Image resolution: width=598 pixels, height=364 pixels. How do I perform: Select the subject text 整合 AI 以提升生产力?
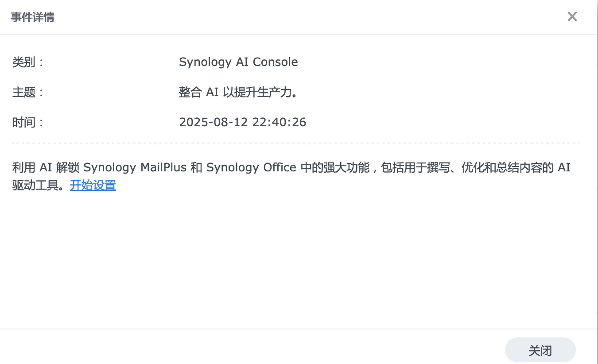click(x=237, y=92)
